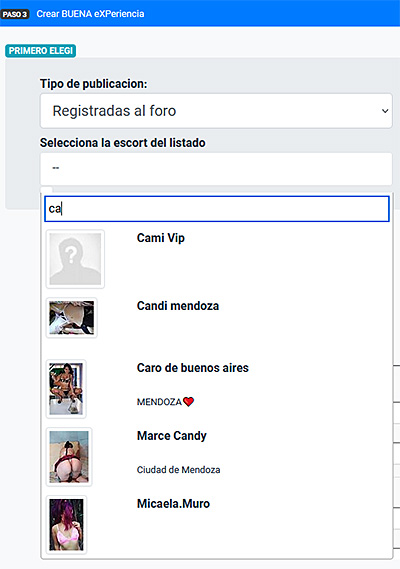Click the Marce Candy profile thumbnail
Image resolution: width=400 pixels, height=569 pixels.
(x=69, y=457)
